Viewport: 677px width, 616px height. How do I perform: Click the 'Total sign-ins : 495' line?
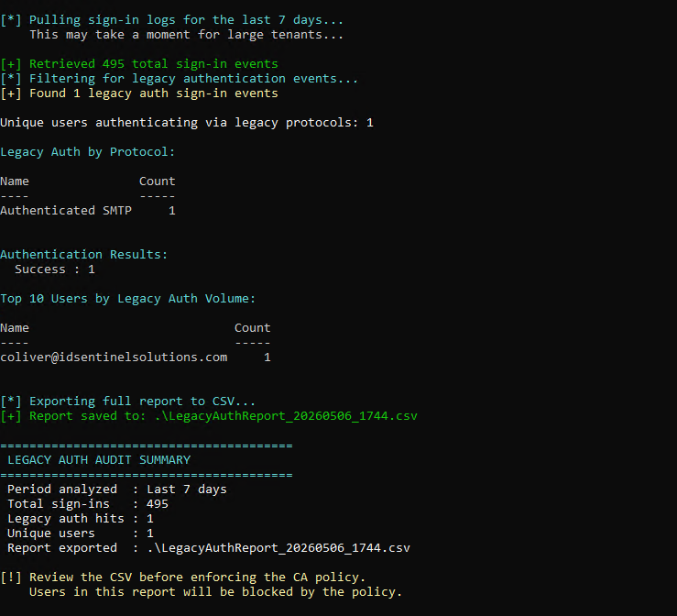[88, 504]
